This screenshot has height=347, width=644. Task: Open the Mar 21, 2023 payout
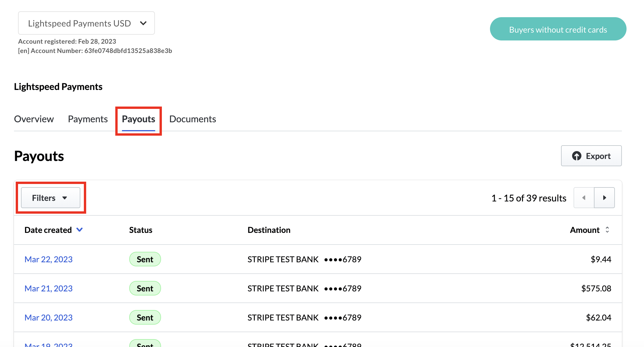coord(48,288)
